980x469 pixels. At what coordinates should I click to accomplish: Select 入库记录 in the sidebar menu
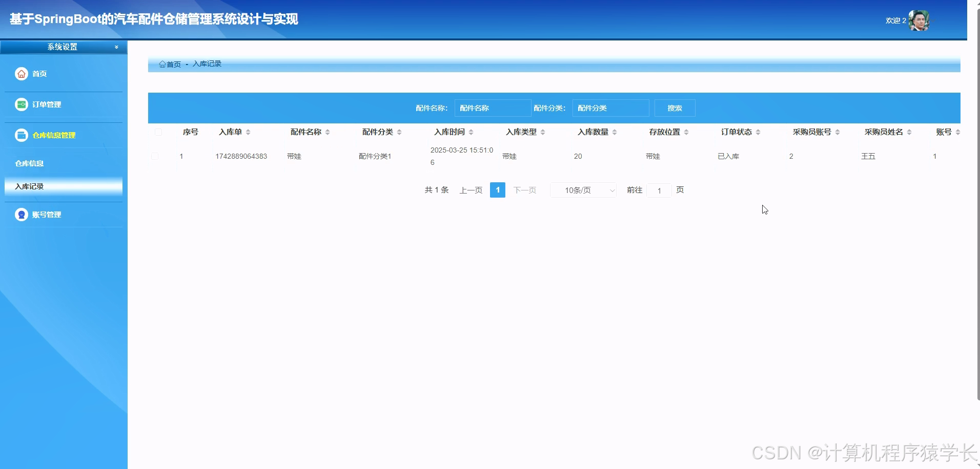click(x=29, y=186)
